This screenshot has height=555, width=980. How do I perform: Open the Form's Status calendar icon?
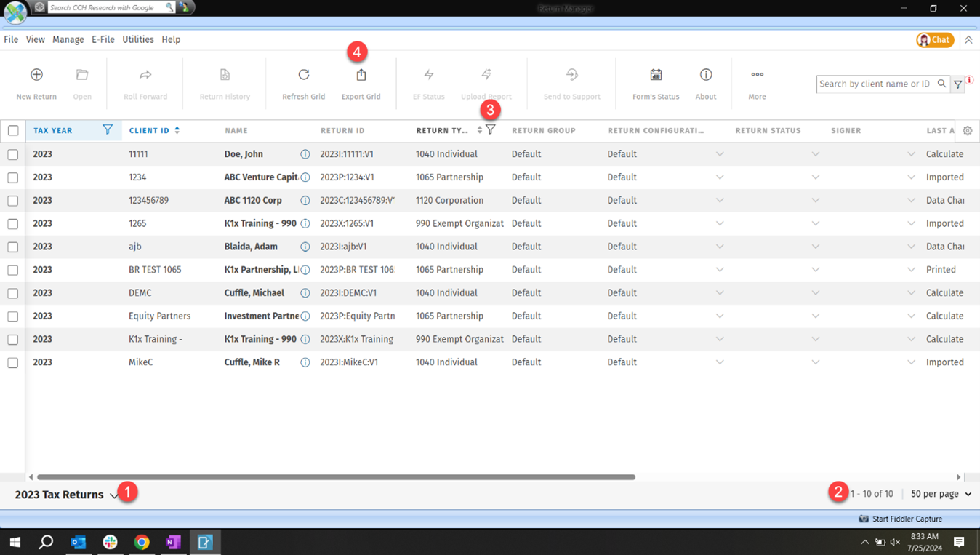click(x=656, y=75)
